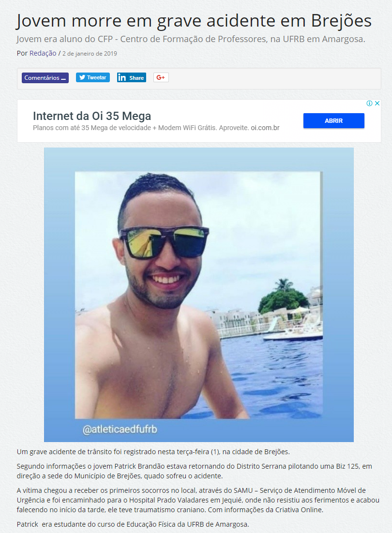Viewport: 392px width, 533px height.
Task: Open the Comentários section button
Action: (x=45, y=78)
